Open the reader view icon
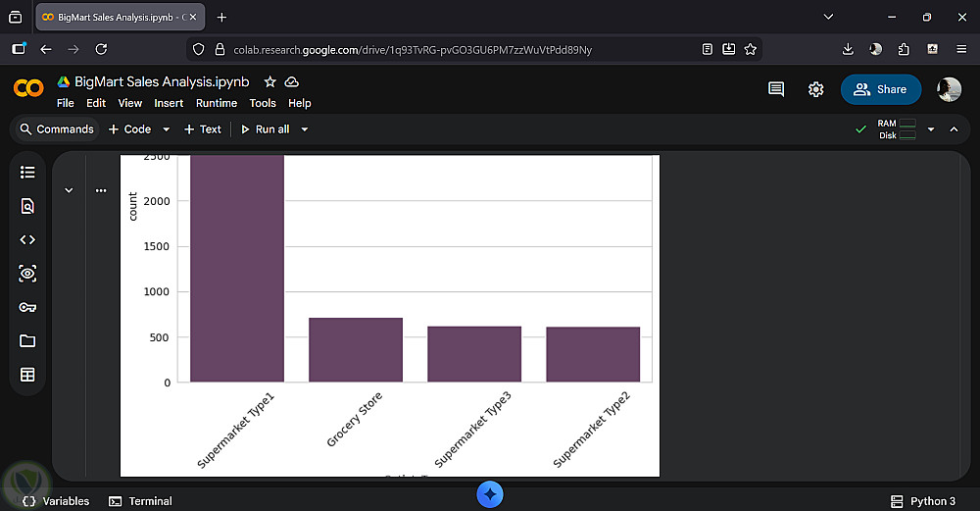The width and height of the screenshot is (980, 511). pos(707,49)
